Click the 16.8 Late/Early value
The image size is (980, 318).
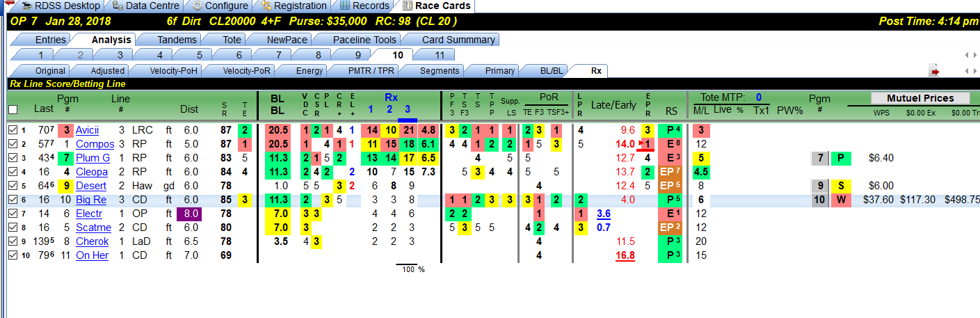pyautogui.click(x=625, y=255)
